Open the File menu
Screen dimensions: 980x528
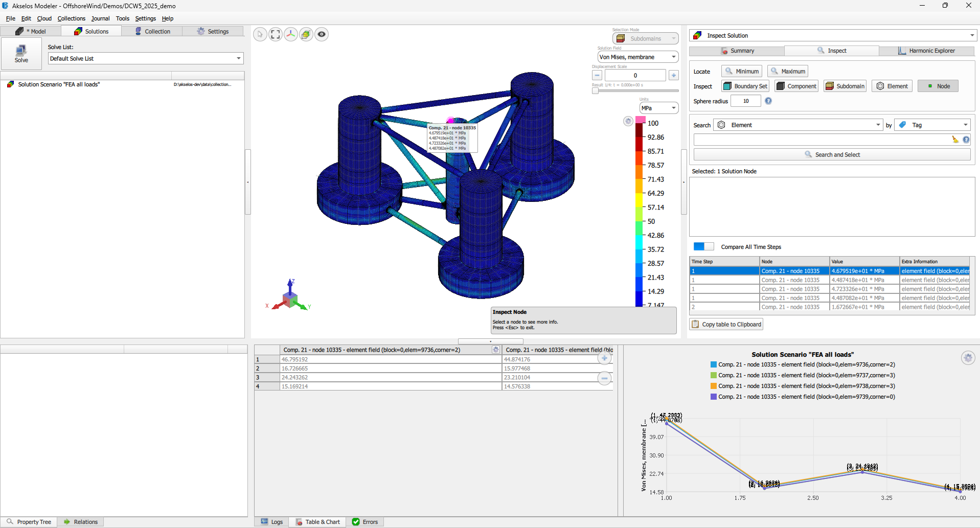pyautogui.click(x=10, y=18)
